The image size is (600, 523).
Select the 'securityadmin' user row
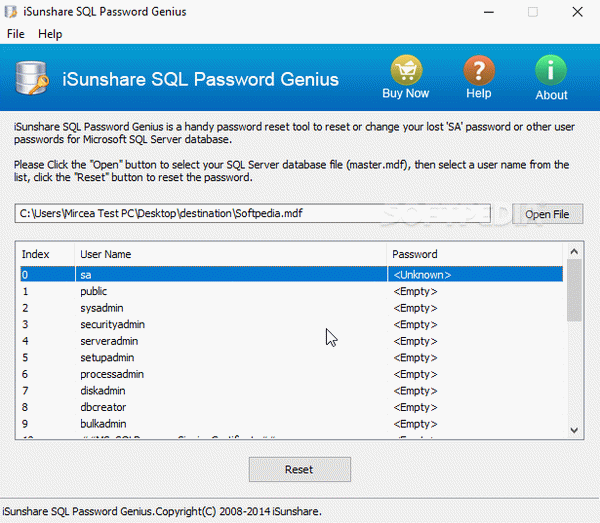tap(292, 324)
